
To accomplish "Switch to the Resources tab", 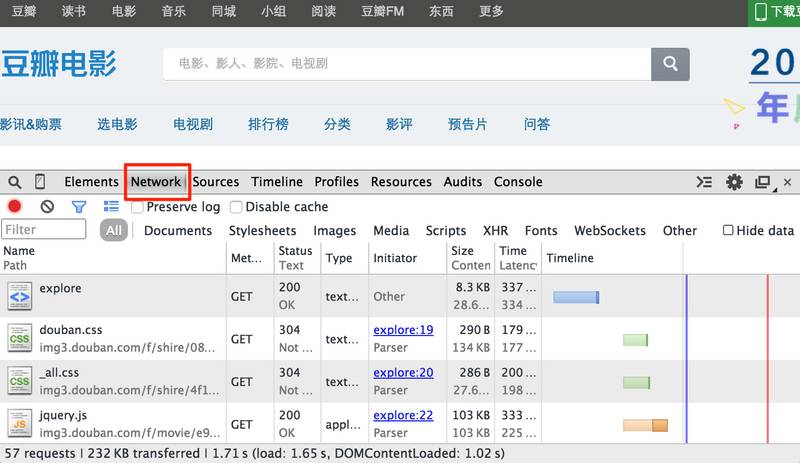I will tap(401, 182).
